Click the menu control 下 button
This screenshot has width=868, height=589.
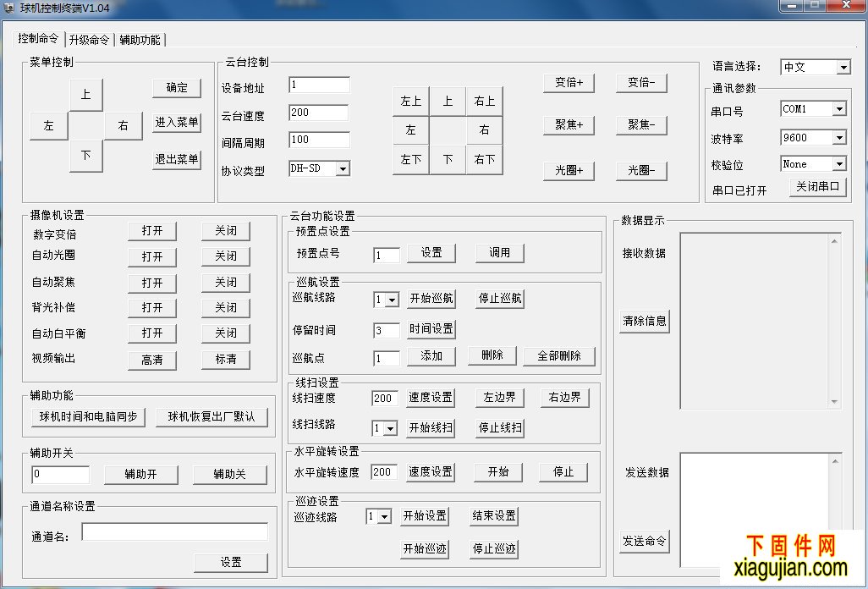tap(85, 156)
